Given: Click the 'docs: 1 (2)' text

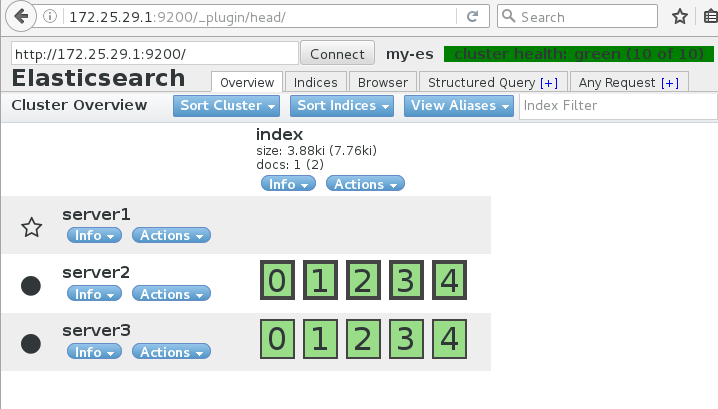Looking at the screenshot, I should point(290,164).
